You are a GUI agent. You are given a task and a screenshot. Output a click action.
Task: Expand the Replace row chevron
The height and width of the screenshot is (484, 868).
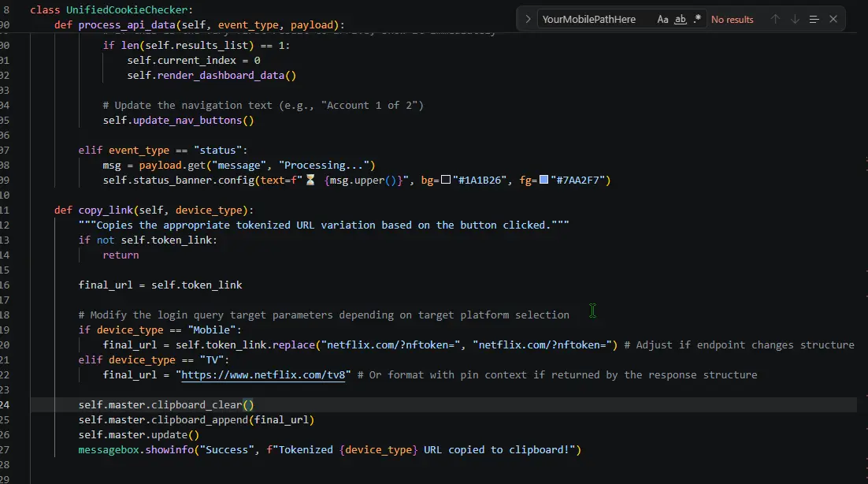528,20
